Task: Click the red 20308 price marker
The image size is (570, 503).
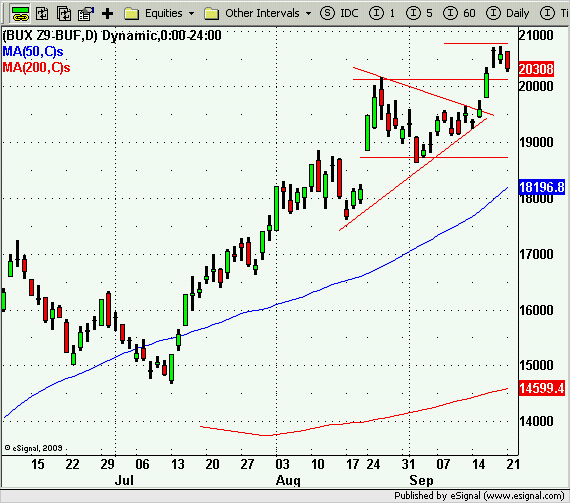Action: 536,69
